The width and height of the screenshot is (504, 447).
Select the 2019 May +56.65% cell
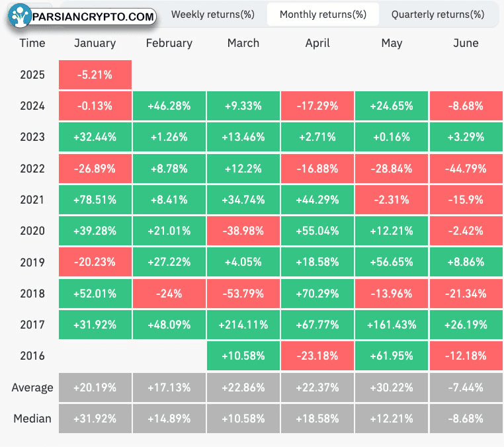coord(392,262)
